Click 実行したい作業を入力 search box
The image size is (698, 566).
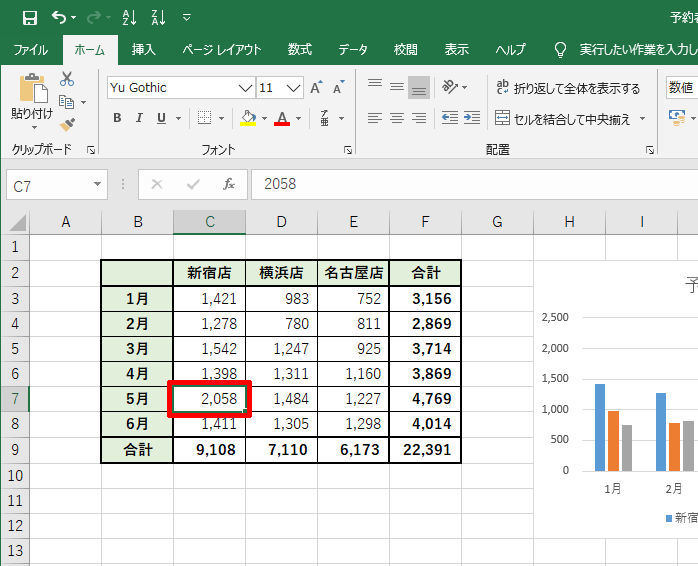click(638, 49)
